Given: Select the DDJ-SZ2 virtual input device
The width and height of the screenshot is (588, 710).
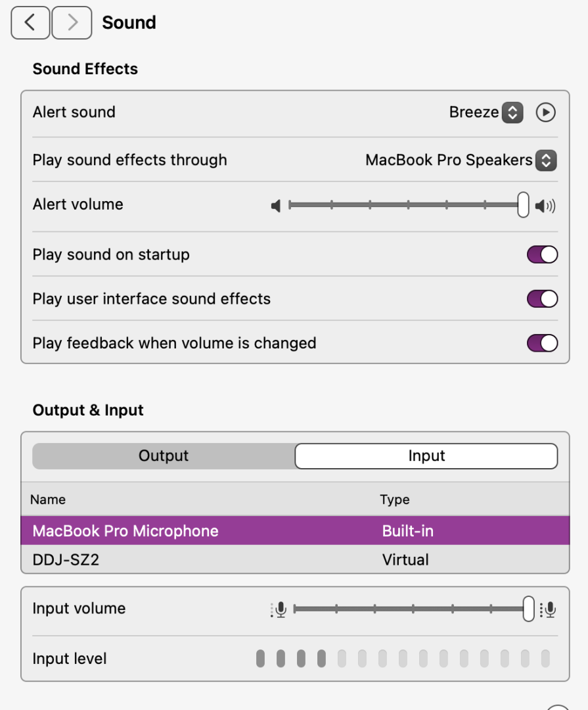Looking at the screenshot, I should coord(295,559).
